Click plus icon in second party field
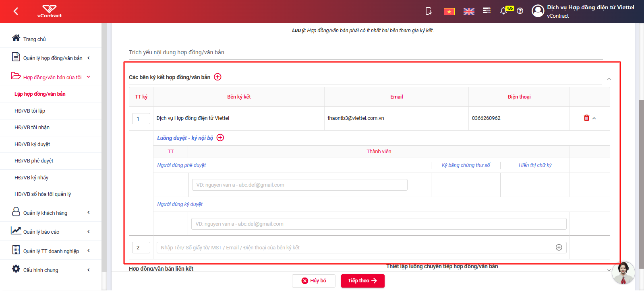The height and width of the screenshot is (292, 644). [x=559, y=247]
